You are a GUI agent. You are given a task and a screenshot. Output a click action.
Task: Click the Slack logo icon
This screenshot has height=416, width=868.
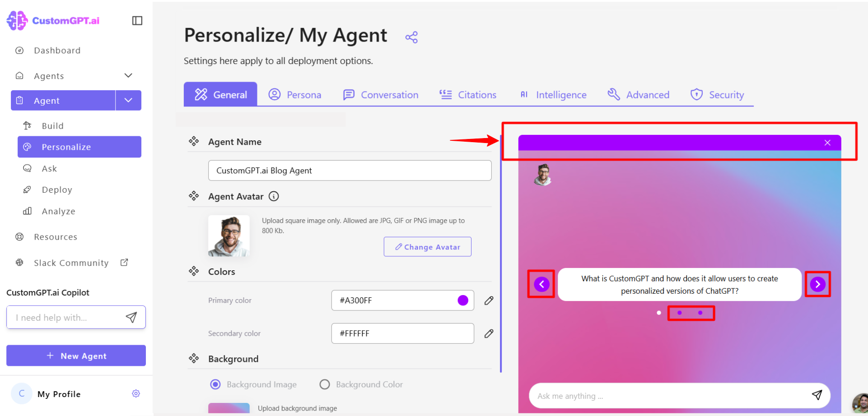tap(19, 262)
